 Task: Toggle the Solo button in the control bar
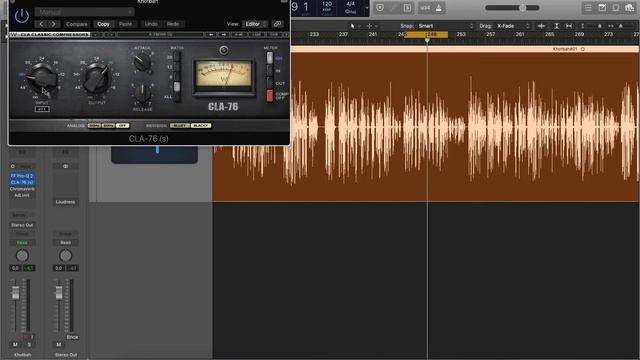click(407, 8)
